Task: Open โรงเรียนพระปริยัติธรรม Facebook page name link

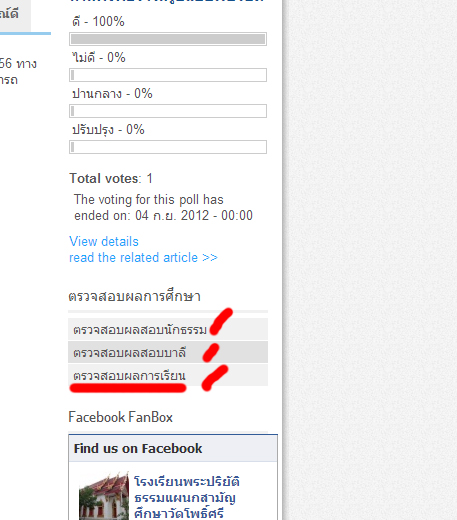Action: pyautogui.click(x=187, y=497)
